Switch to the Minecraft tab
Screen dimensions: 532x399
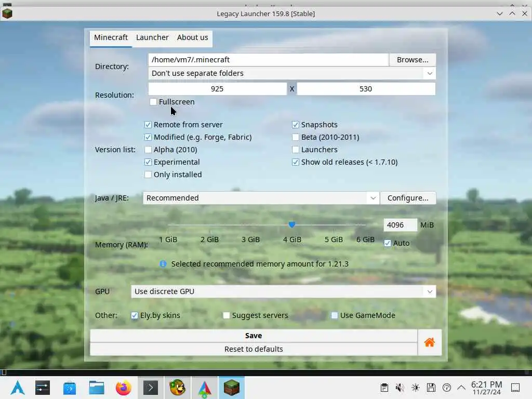[x=111, y=37]
